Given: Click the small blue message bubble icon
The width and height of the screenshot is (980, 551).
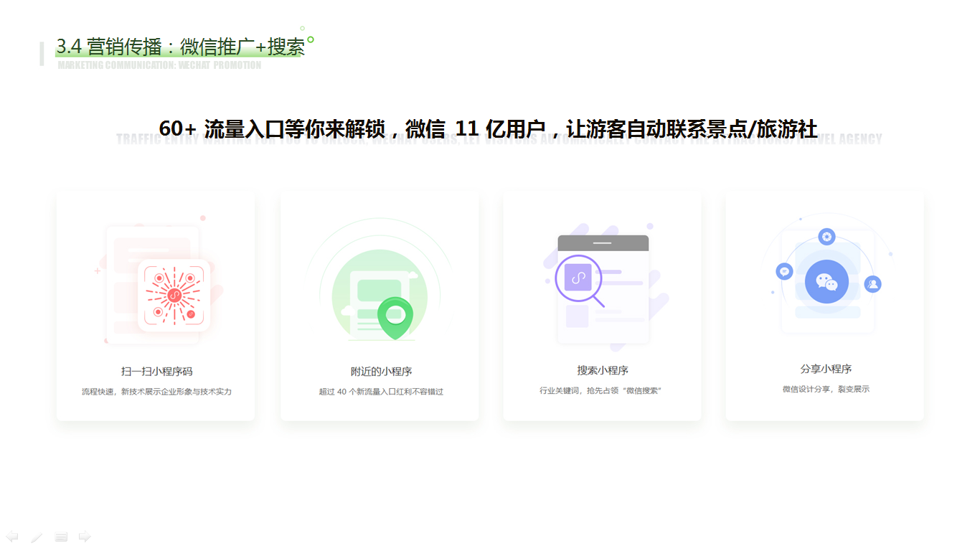Looking at the screenshot, I should (784, 271).
